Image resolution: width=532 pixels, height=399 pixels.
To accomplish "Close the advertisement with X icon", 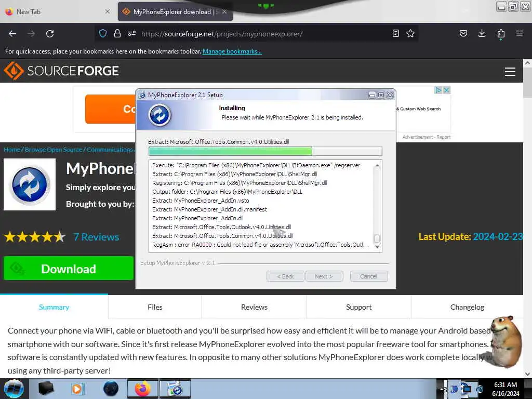I will click(447, 90).
